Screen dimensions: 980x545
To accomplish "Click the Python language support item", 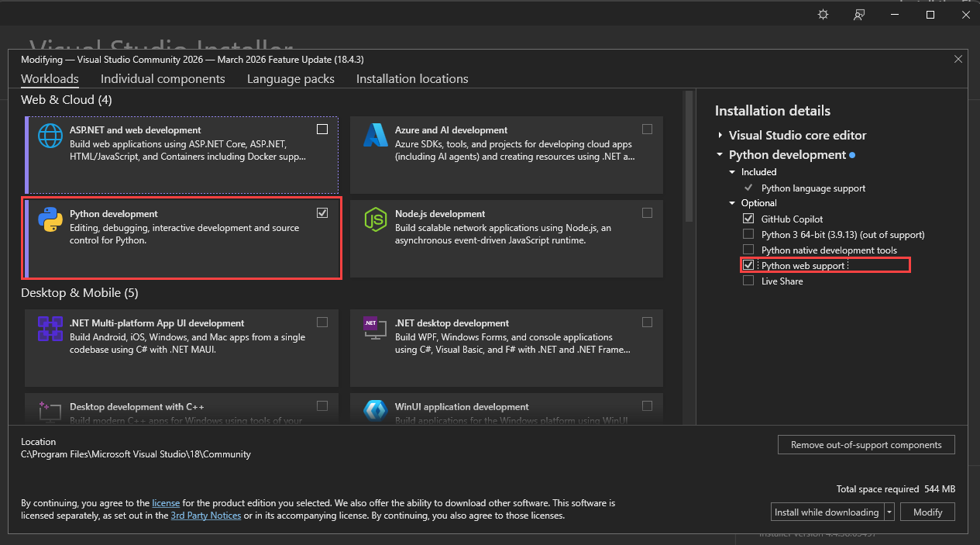I will (813, 188).
